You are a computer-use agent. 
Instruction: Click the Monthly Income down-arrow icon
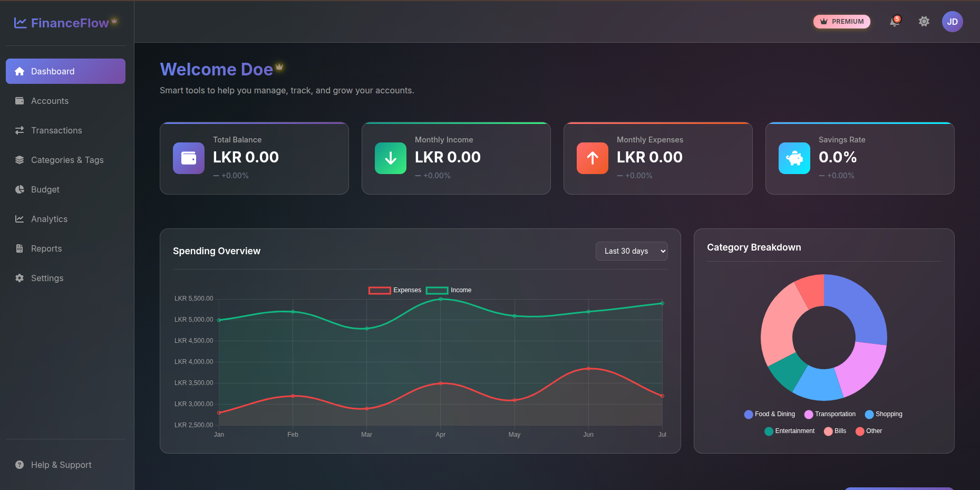coord(391,158)
